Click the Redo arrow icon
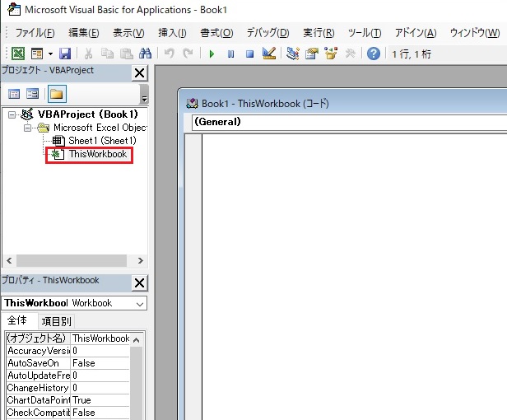 188,53
